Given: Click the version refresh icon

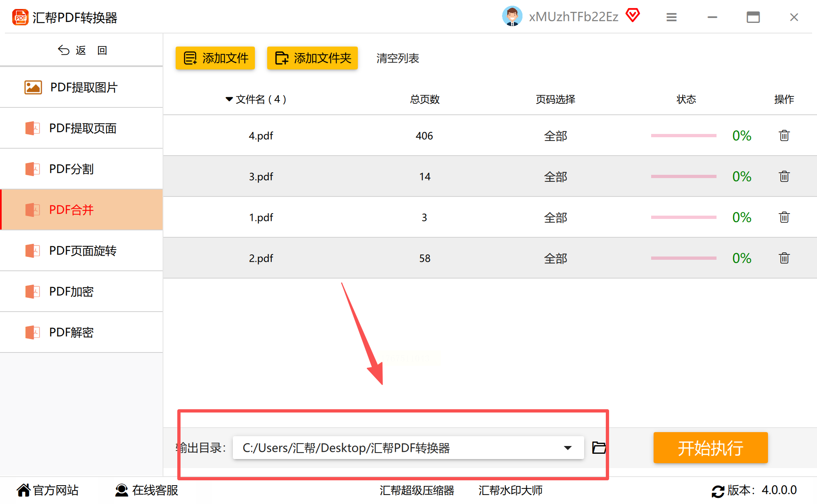Looking at the screenshot, I should click(x=718, y=491).
